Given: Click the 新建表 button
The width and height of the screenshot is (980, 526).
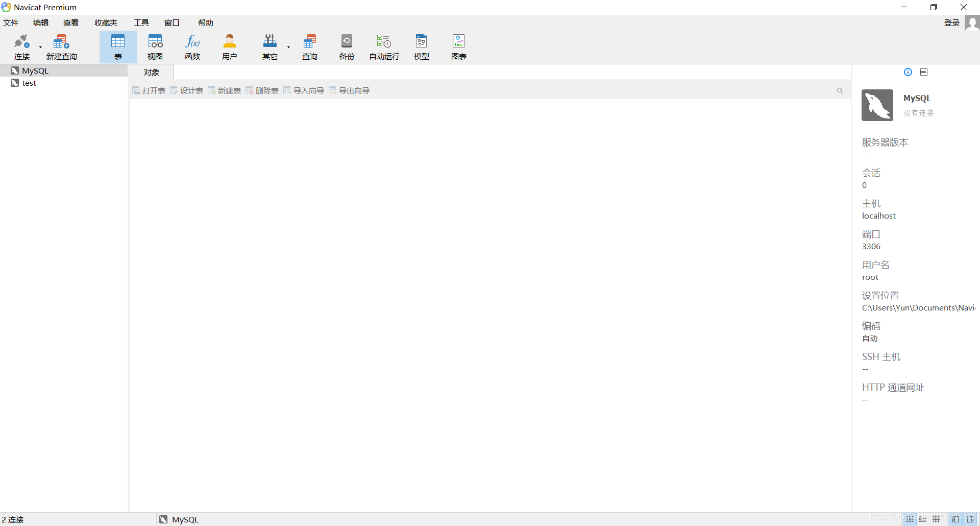Looking at the screenshot, I should point(224,90).
